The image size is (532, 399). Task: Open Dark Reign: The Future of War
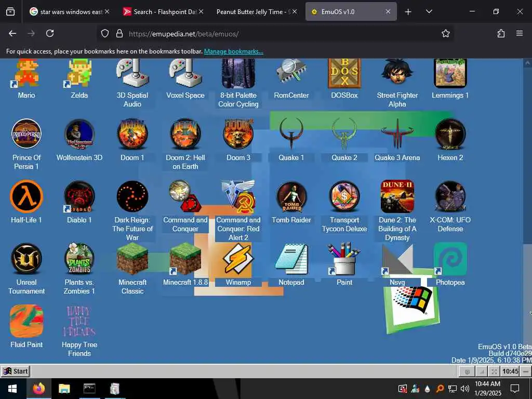[x=132, y=196]
